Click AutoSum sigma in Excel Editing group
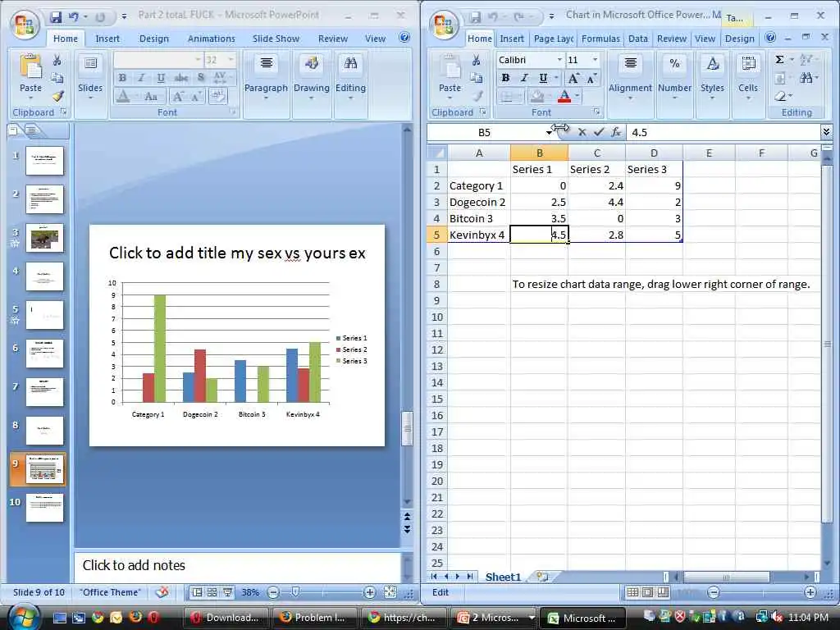Screen dimensions: 840x630 [779, 59]
